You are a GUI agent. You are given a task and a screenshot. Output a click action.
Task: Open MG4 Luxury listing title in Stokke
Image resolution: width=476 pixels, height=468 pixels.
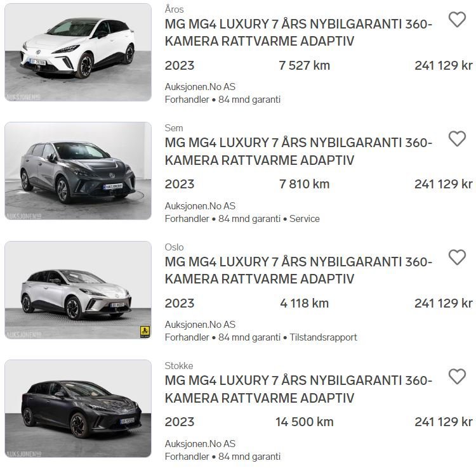[298, 389]
